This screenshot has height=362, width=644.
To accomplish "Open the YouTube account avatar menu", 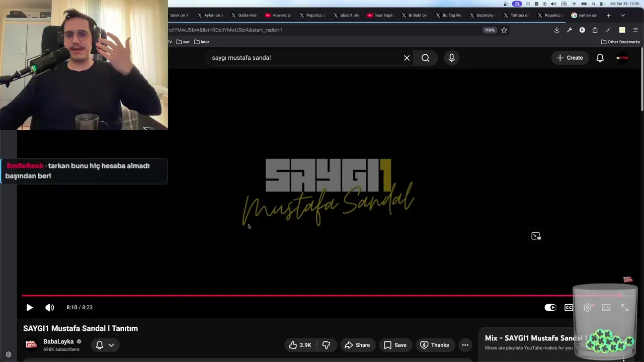I will 622,58.
